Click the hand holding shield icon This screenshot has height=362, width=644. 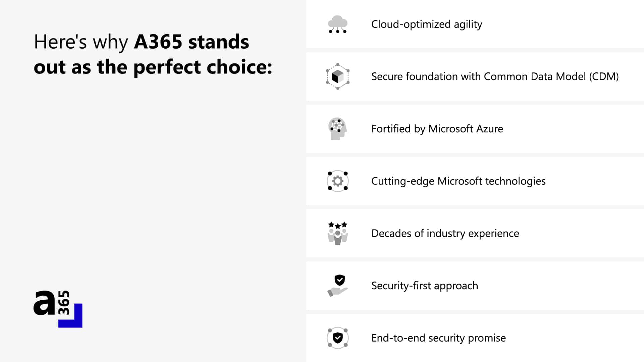[x=338, y=286]
